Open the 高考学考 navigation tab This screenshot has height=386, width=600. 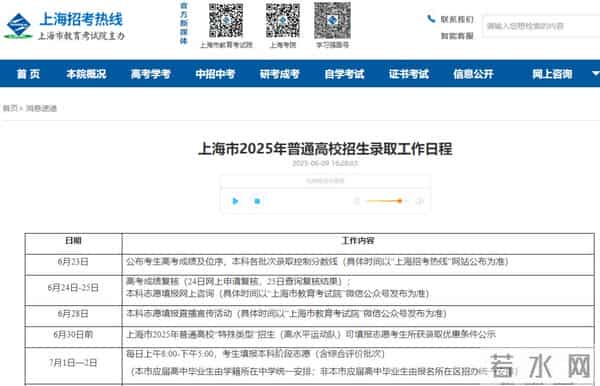coord(151,74)
